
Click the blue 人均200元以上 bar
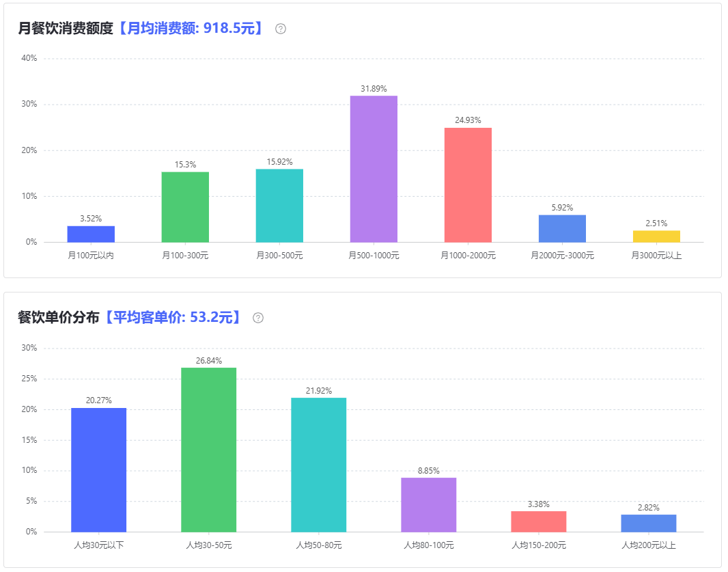pos(648,523)
